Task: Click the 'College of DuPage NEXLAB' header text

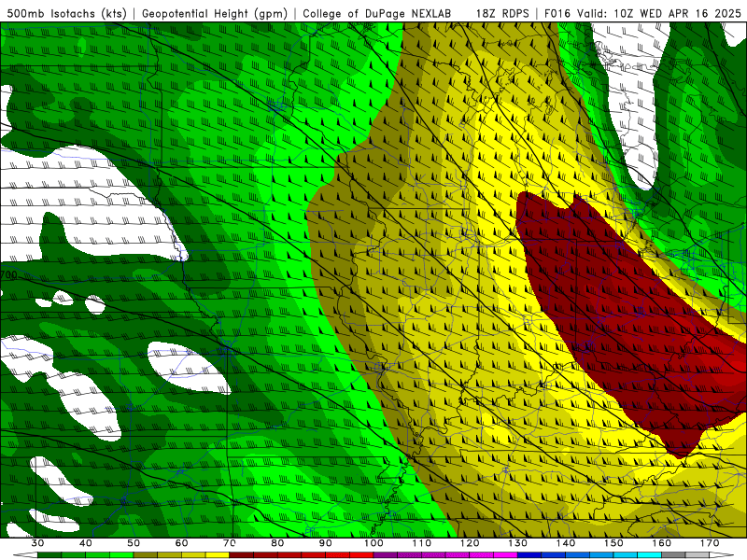Action: point(377,13)
